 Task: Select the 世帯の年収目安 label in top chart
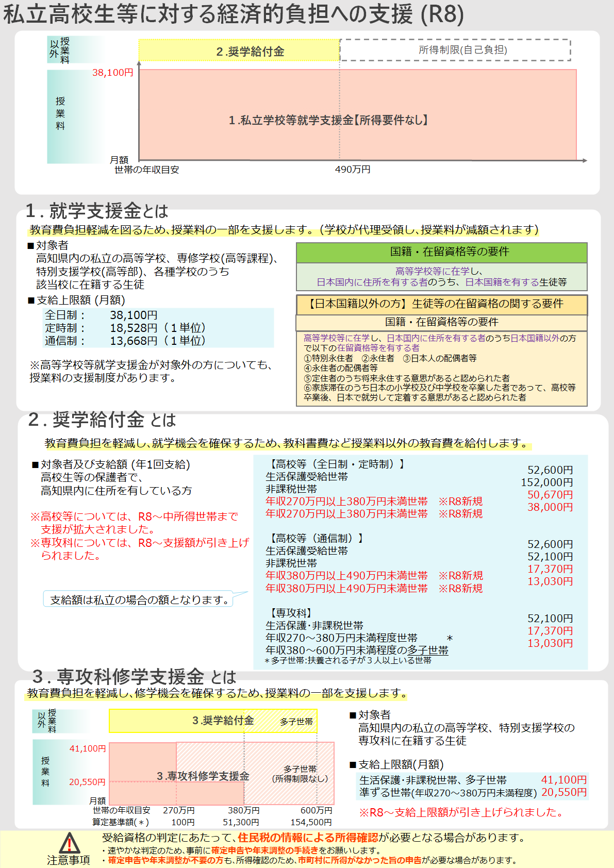tap(146, 170)
